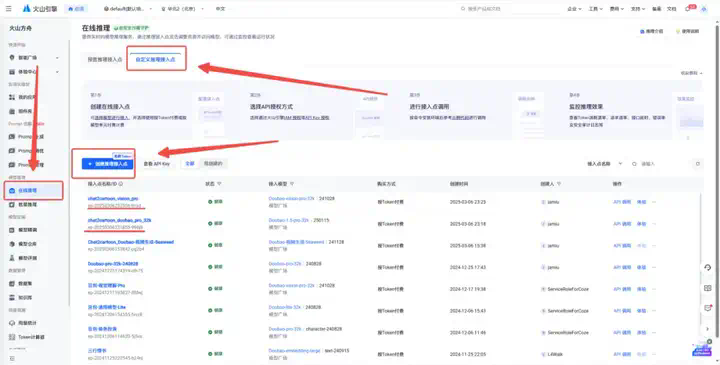Click 体验 for chat2cartoon_vision_pro row
Screen dimensions: 720x365
pyautogui.click(x=641, y=202)
